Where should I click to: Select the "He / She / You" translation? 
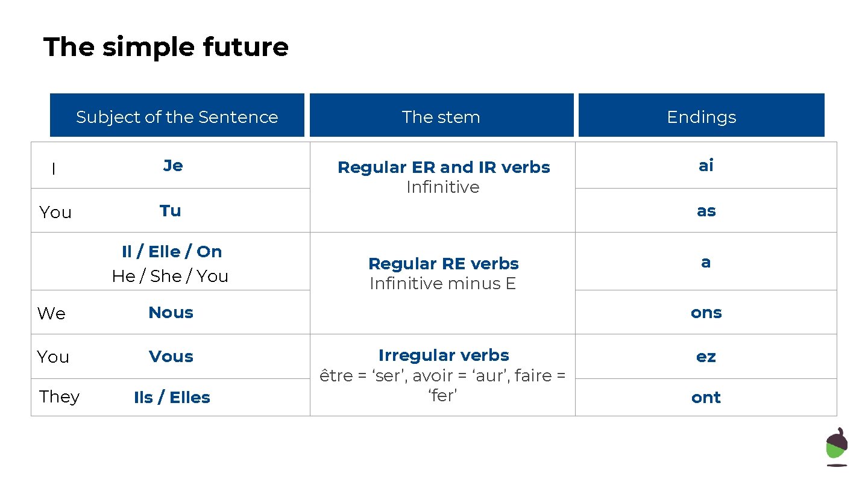[x=170, y=276]
